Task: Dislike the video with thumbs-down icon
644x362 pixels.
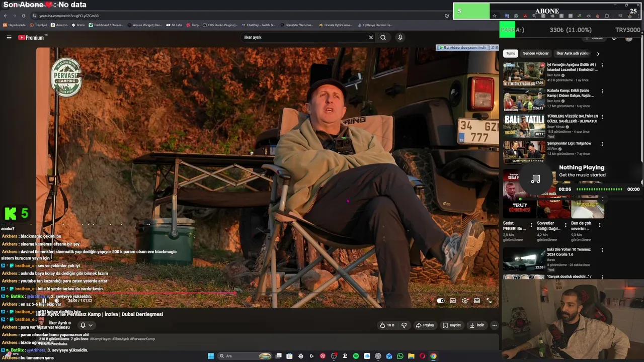Action: [x=404, y=325]
